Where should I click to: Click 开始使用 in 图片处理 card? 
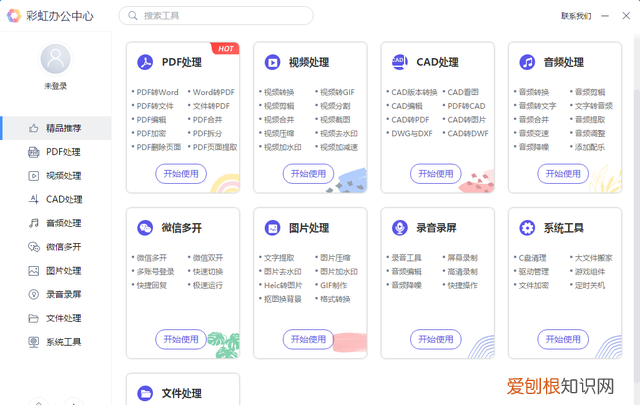(308, 339)
